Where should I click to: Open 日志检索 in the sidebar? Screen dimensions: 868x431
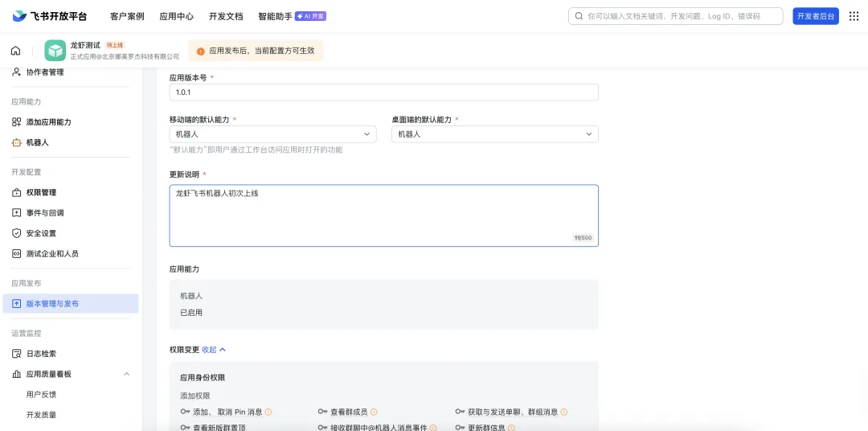[41, 354]
